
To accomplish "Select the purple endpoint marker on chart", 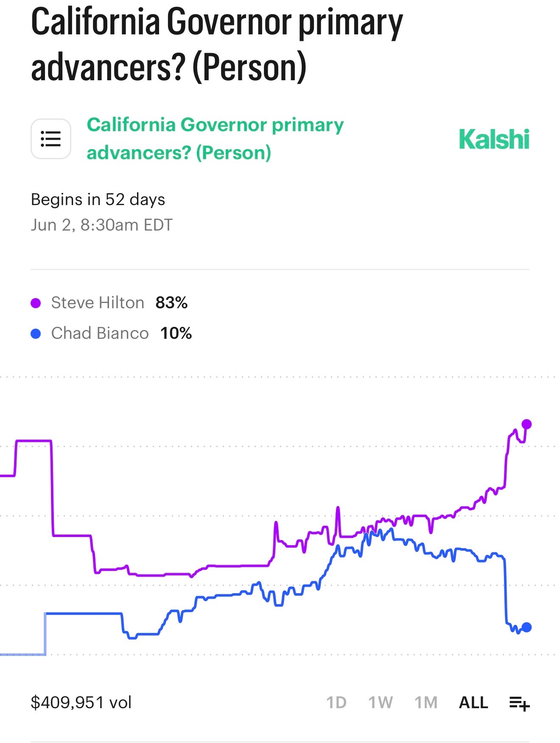I will coord(526,424).
